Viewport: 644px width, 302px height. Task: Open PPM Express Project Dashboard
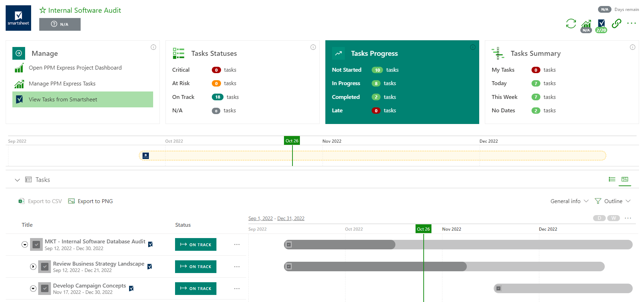pos(75,68)
